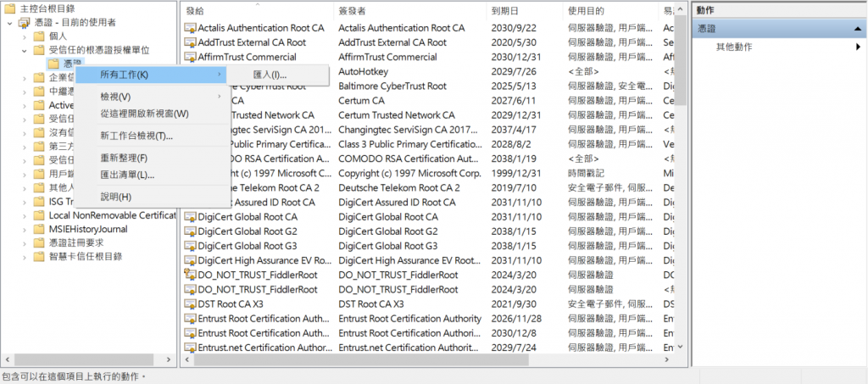Click the Active folder icon in tree
This screenshot has height=384, width=868.
click(38, 105)
